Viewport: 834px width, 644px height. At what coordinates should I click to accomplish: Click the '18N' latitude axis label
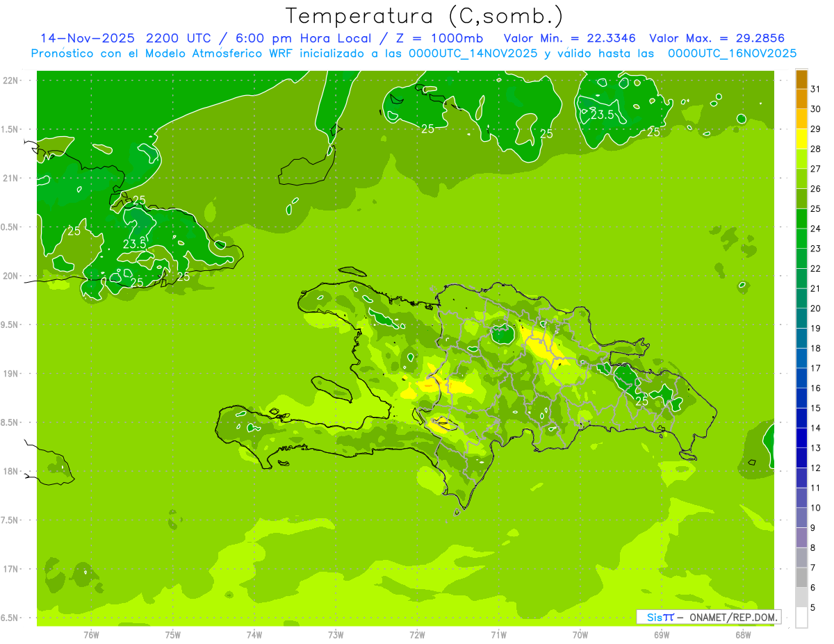[10, 472]
